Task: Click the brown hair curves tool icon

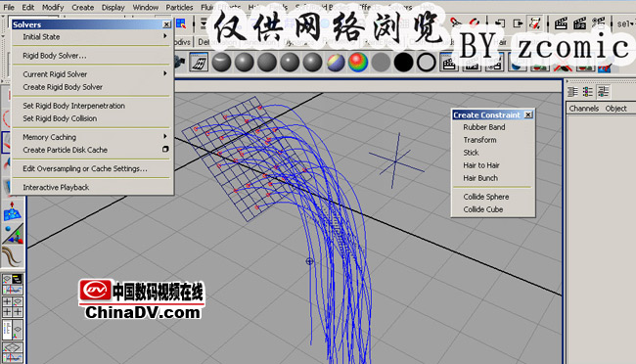Action: pyautogui.click(x=12, y=256)
